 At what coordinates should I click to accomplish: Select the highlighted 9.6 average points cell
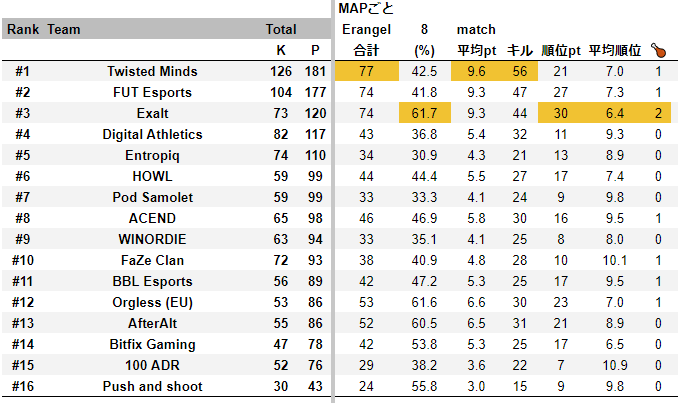click(x=475, y=72)
